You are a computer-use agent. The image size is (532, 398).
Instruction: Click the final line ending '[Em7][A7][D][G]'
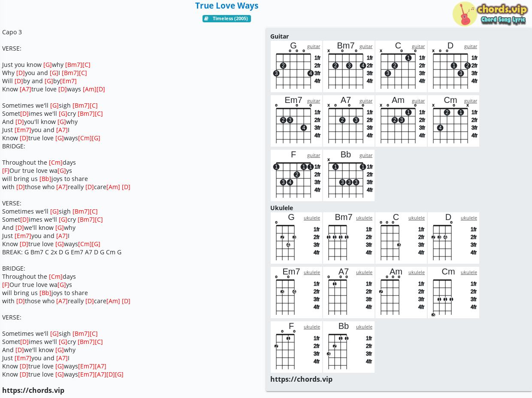click(x=63, y=374)
